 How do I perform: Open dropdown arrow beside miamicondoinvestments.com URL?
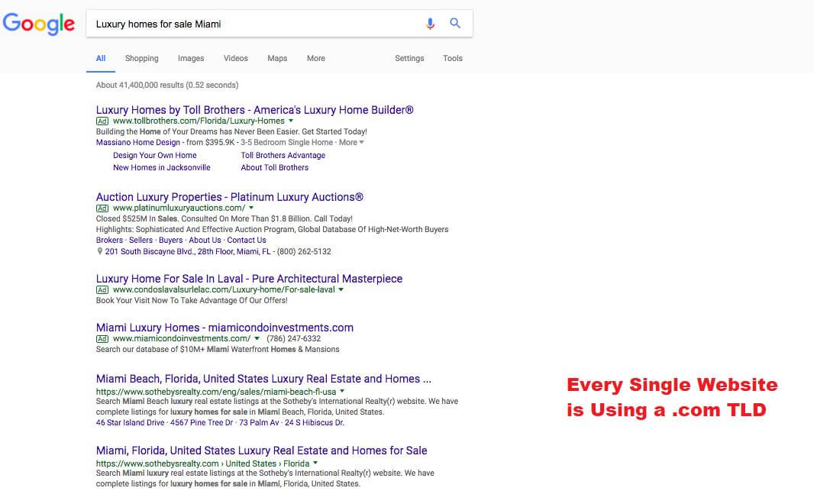click(x=257, y=338)
